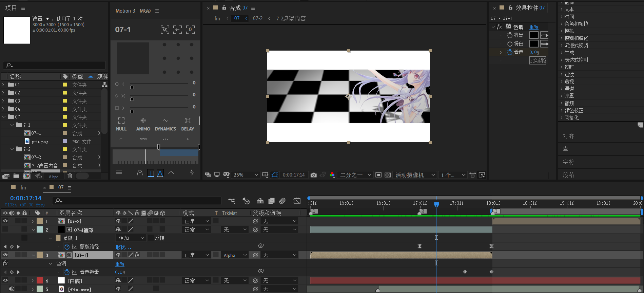
Task: Take a snapshot with the camera icon
Action: [313, 175]
